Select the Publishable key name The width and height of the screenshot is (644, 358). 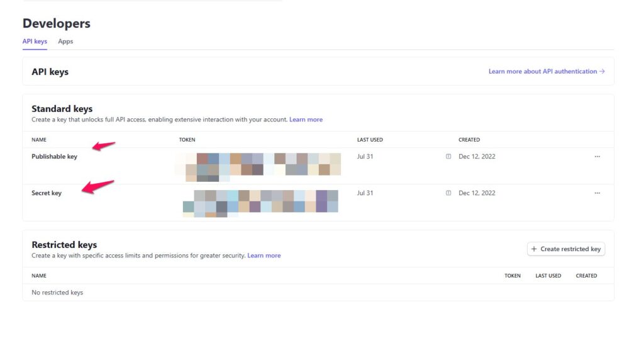[x=54, y=157]
